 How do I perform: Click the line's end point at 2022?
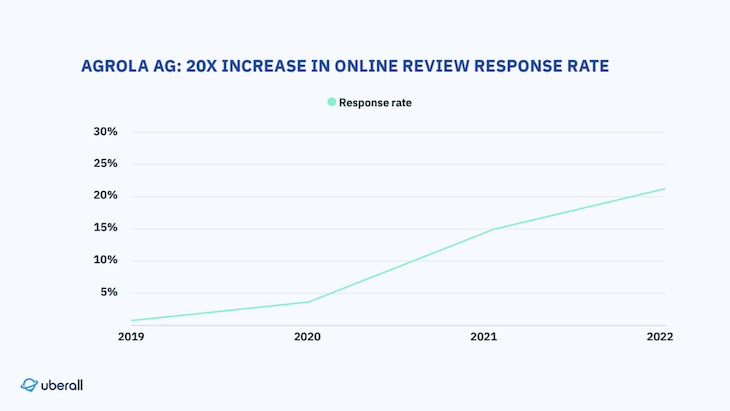click(x=665, y=189)
